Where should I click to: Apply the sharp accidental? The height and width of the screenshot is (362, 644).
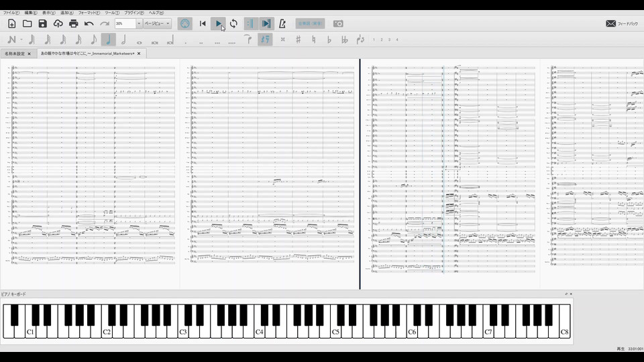point(298,40)
